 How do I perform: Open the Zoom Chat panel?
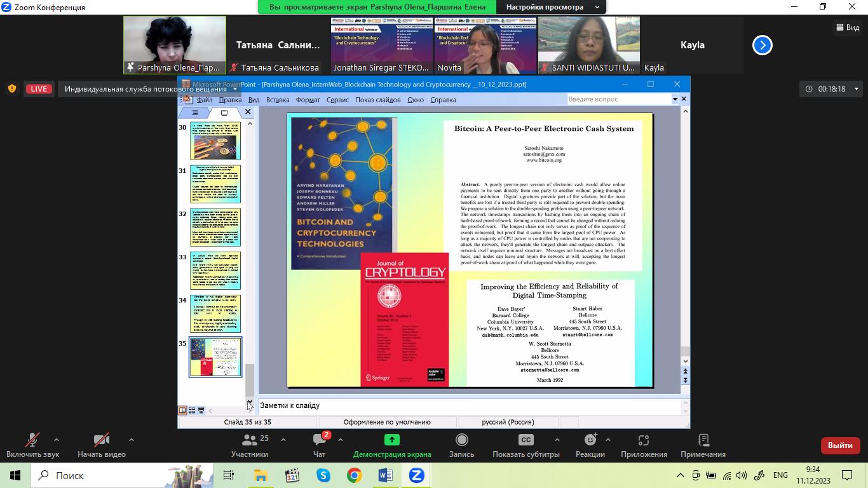[x=320, y=445]
